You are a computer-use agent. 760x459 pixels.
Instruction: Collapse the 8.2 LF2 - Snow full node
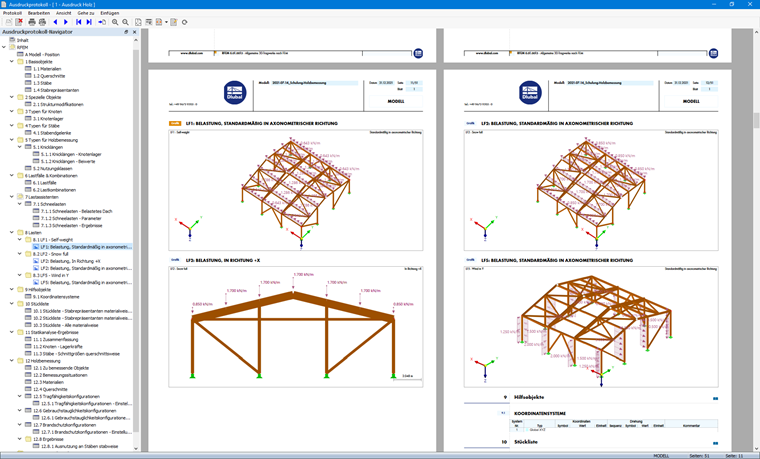[20, 253]
